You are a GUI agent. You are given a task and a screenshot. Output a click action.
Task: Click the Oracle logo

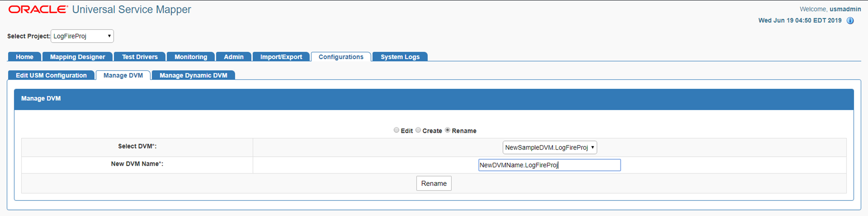point(38,9)
